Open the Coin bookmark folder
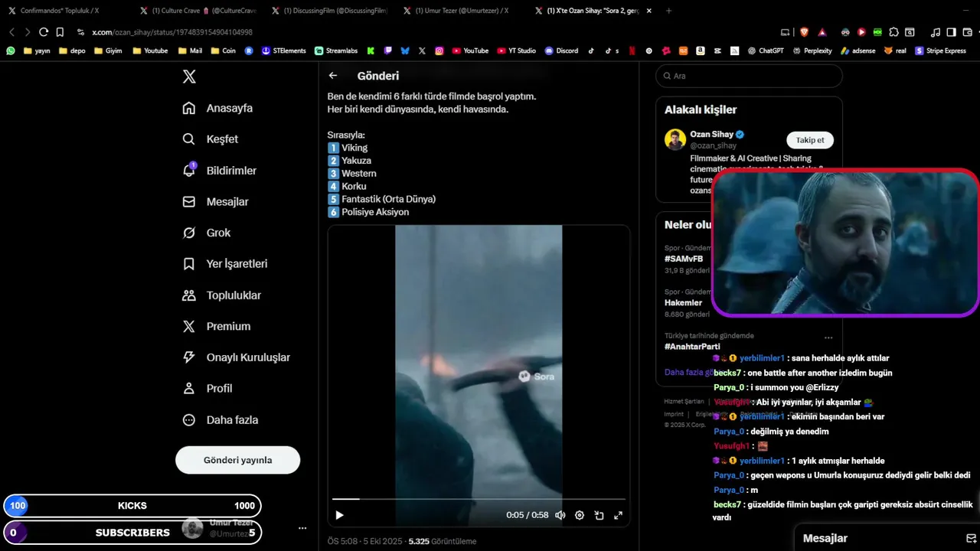The height and width of the screenshot is (551, 980). pos(223,51)
